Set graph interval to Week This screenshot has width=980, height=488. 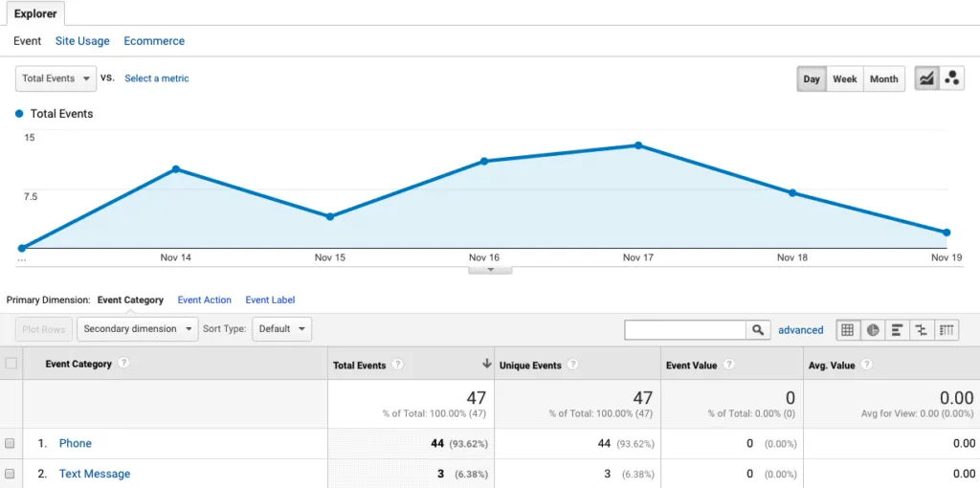coord(844,78)
